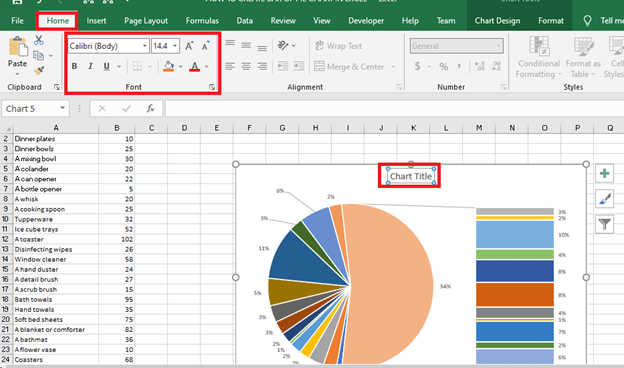This screenshot has width=624, height=368.
Task: Expand underline style dropdown arrow
Action: pyautogui.click(x=119, y=66)
